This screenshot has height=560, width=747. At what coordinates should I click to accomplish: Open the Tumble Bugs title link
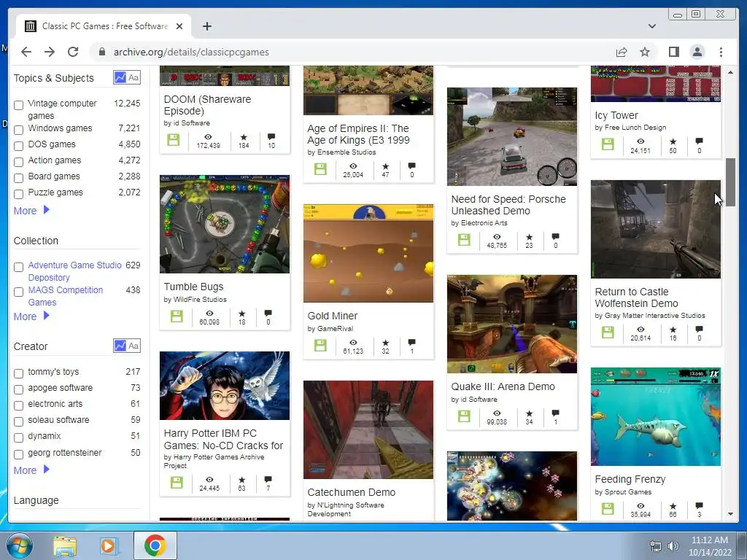(x=193, y=287)
